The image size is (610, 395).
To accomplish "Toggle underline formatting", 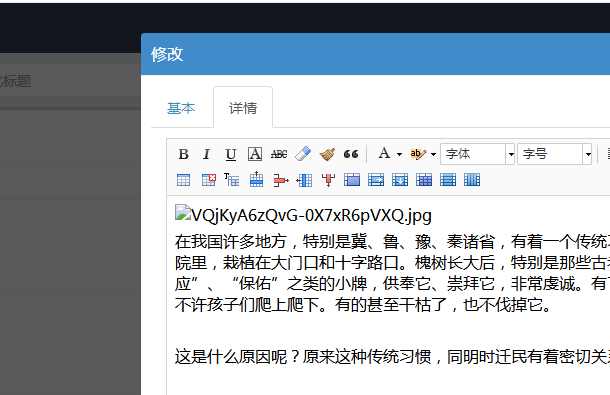I will point(231,154).
